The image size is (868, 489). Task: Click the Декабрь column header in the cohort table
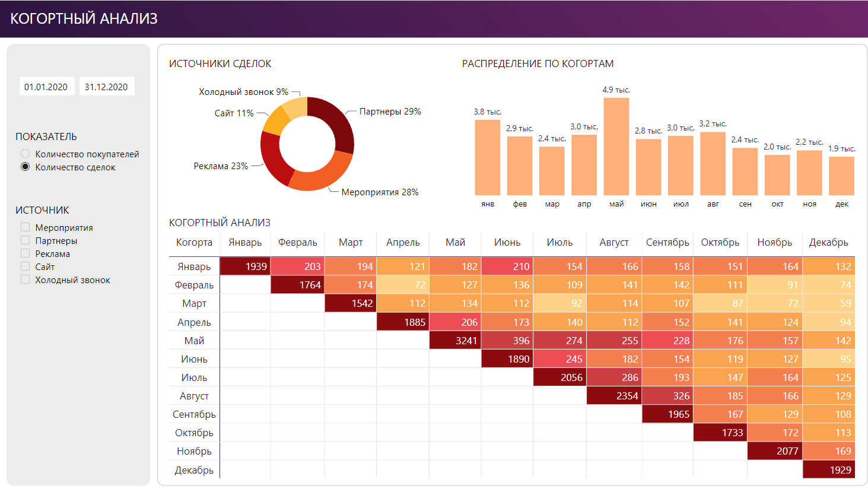coord(829,242)
